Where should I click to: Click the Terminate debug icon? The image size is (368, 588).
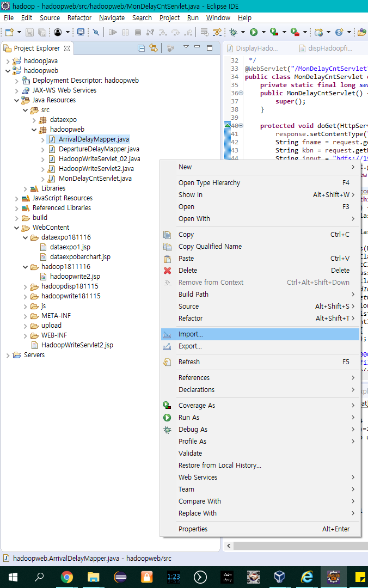138,32
